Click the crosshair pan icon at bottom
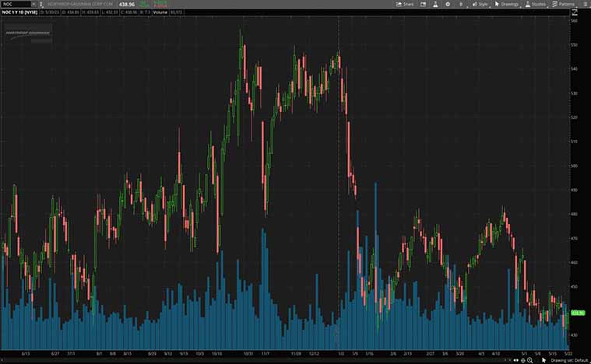The image size is (591, 364). coord(522,361)
